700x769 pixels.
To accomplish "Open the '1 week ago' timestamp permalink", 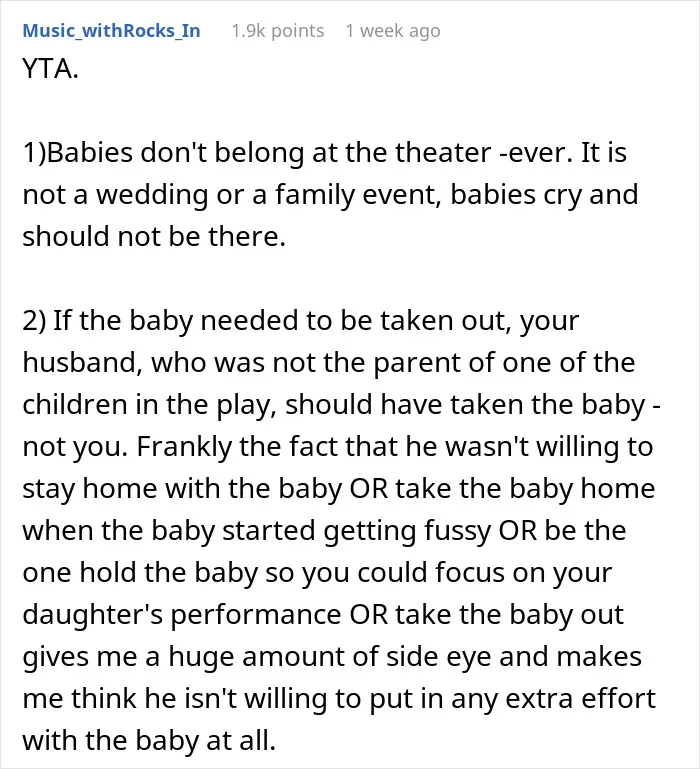I will 393,31.
